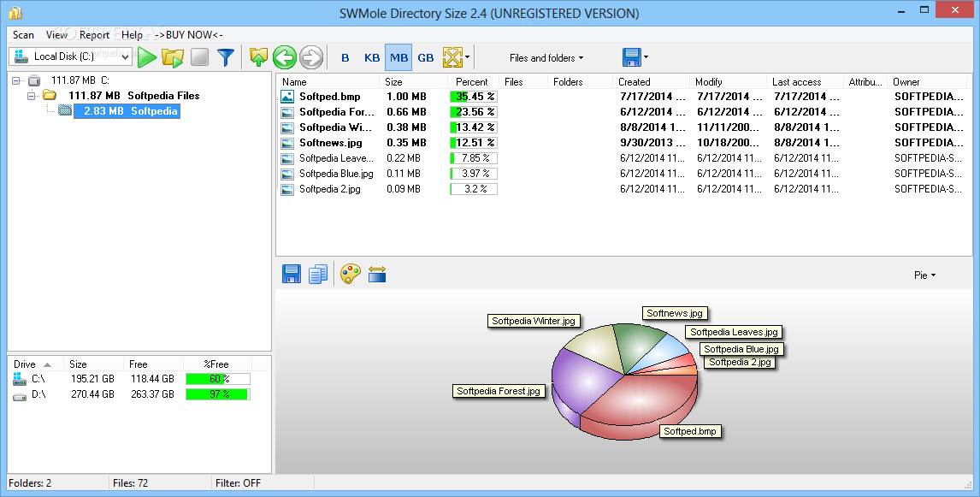This screenshot has height=497, width=980.
Task: Click the 35.45% percent bar
Action: click(474, 97)
